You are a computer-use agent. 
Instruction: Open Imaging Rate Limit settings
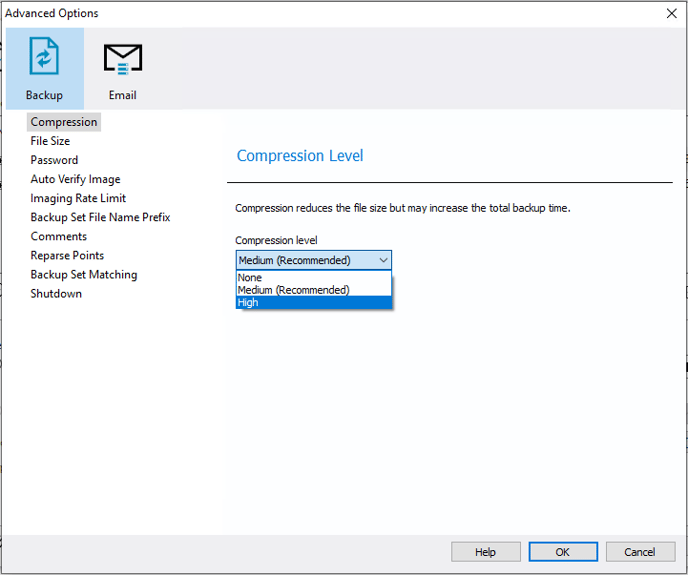coord(78,198)
